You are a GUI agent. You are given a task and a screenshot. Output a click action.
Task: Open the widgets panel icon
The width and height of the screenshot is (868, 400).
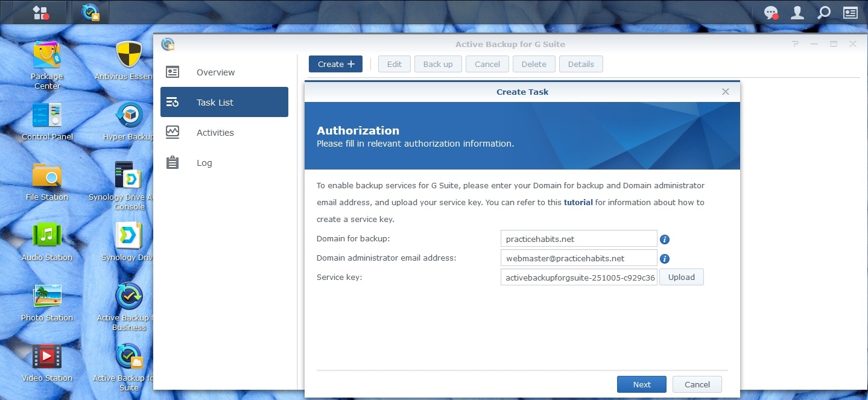(851, 13)
